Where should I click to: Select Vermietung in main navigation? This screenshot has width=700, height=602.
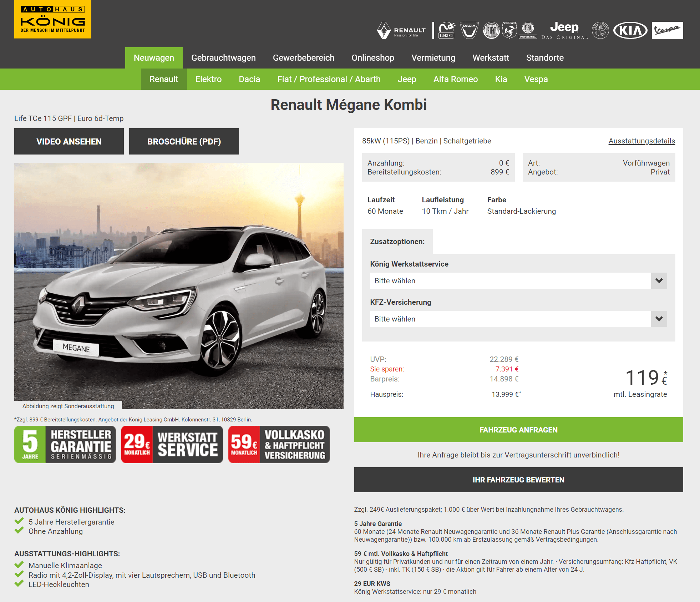coord(433,58)
